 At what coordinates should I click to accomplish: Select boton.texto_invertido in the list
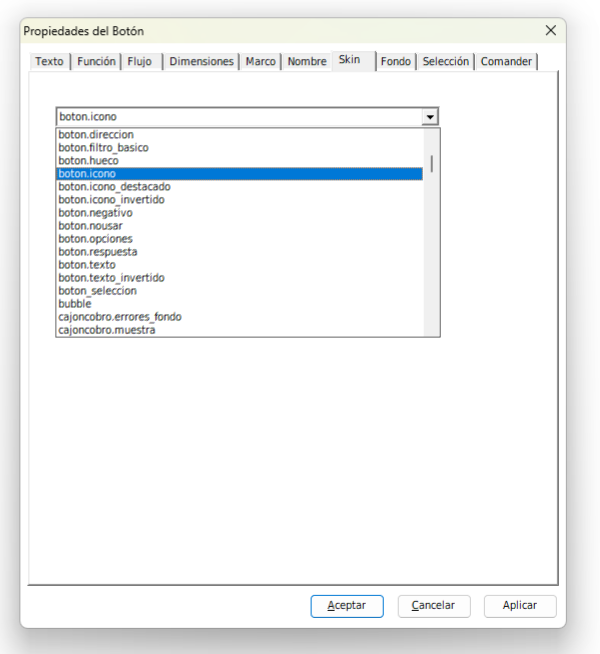[240, 278]
